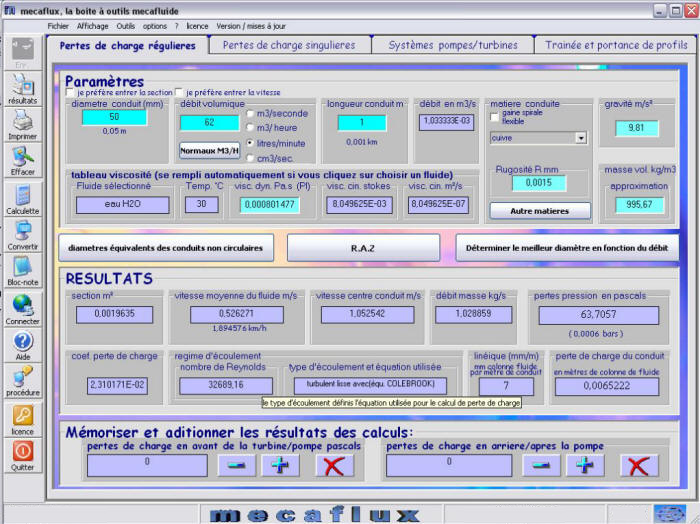Switch to Systèmes pompes/turbines tab
The height and width of the screenshot is (524, 700).
point(453,45)
